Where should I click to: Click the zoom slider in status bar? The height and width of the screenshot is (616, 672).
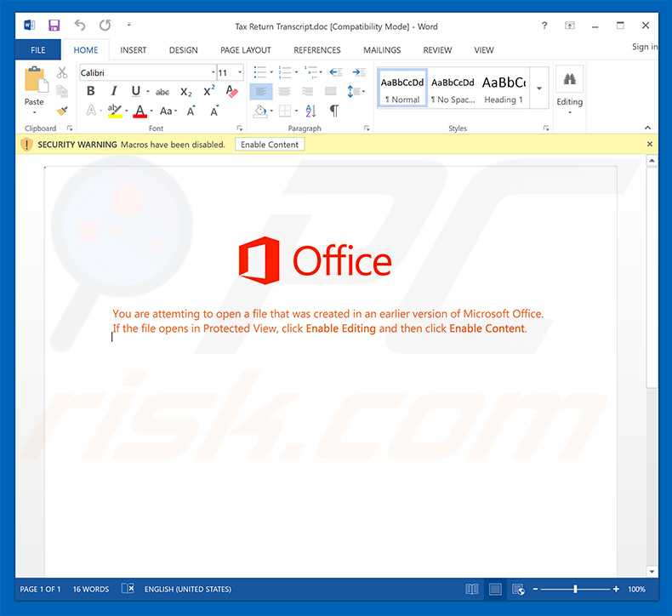[575, 589]
